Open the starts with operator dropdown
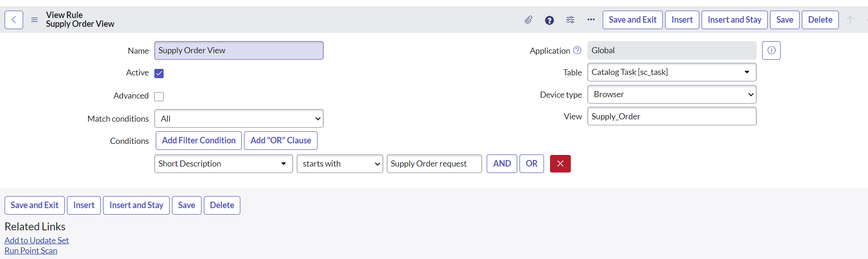The image size is (868, 259). point(340,164)
